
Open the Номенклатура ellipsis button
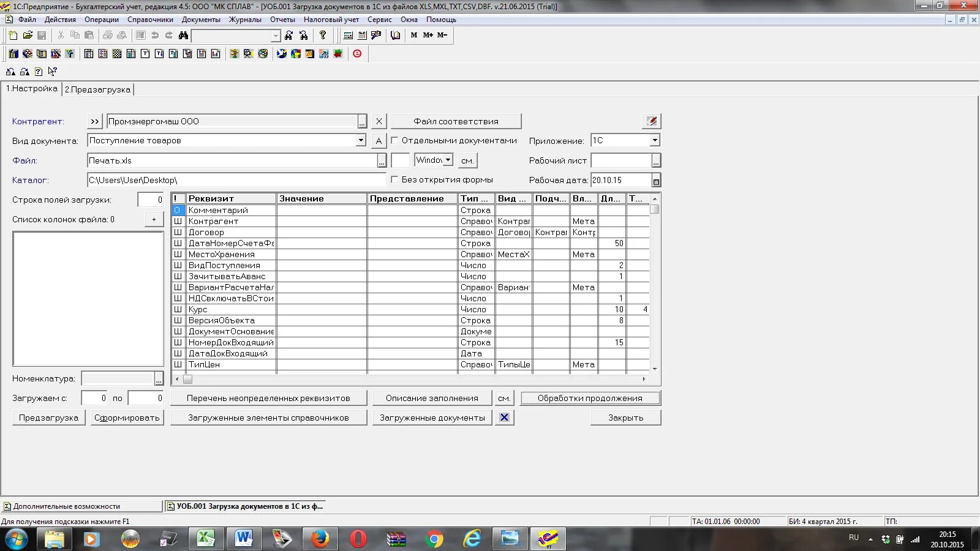(x=159, y=378)
